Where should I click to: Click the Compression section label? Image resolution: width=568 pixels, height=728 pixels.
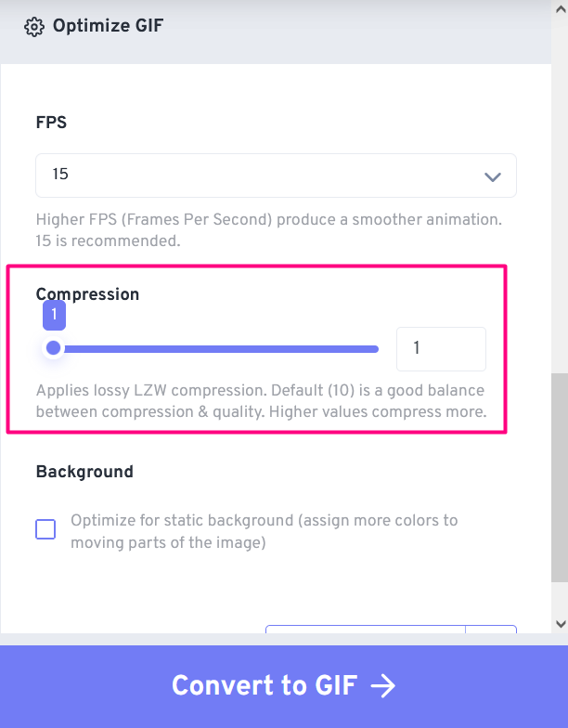(87, 294)
